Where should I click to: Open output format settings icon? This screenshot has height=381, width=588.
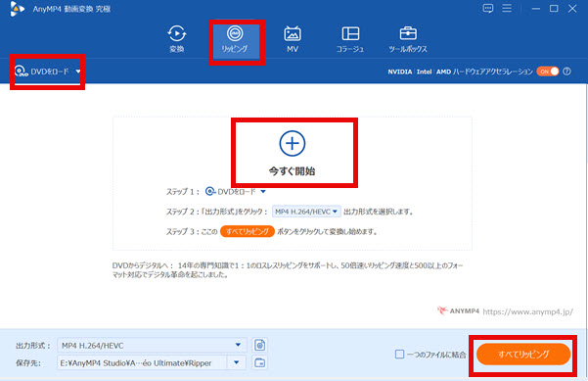pos(259,345)
